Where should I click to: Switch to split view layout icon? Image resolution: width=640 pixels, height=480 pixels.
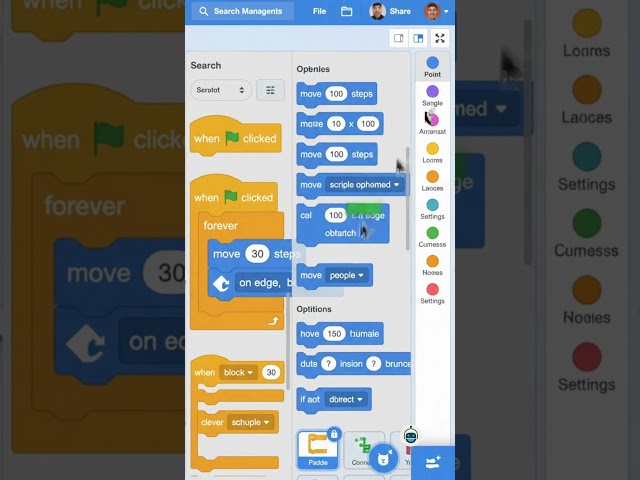(418, 38)
